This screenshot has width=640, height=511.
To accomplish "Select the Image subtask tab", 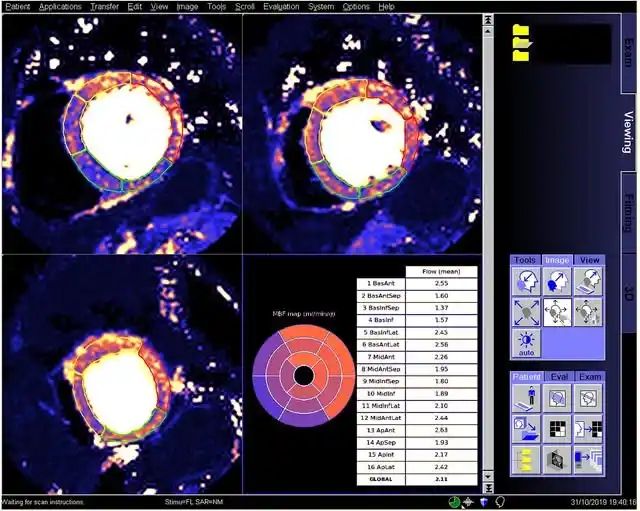I will coord(557,260).
